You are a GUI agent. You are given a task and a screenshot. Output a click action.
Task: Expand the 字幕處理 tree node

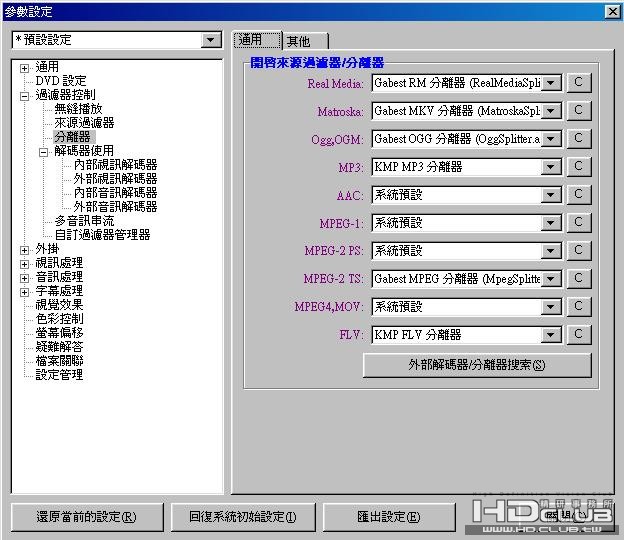[24, 292]
